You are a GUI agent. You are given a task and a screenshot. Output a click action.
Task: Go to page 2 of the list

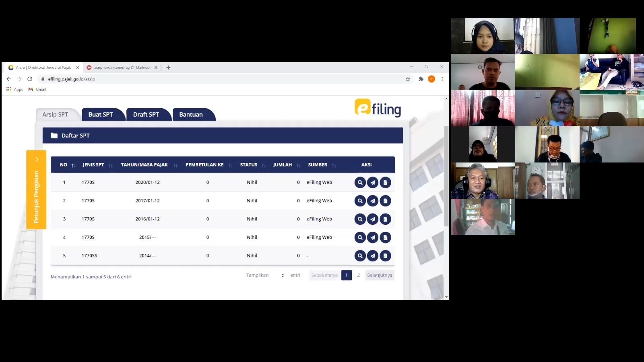tap(358, 275)
